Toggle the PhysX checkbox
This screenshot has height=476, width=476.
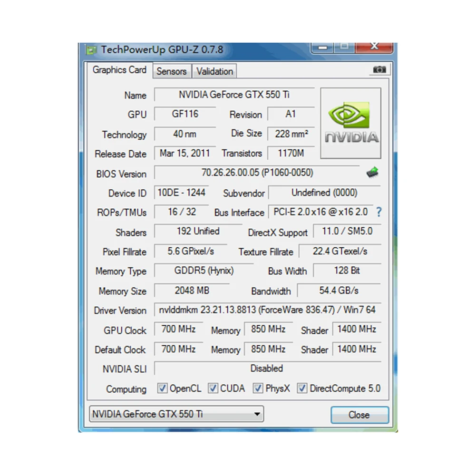tap(258, 388)
